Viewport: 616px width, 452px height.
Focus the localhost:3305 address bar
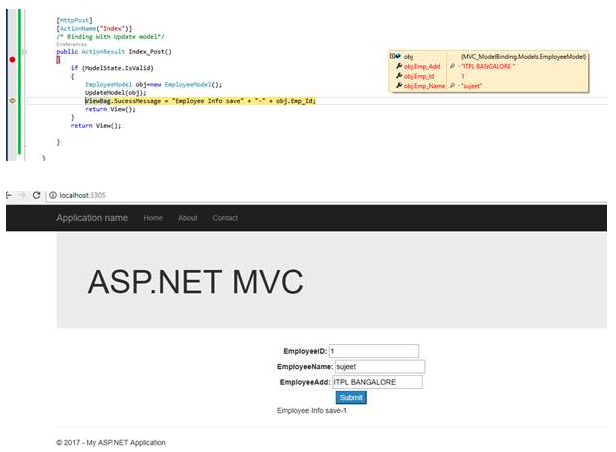(x=326, y=195)
